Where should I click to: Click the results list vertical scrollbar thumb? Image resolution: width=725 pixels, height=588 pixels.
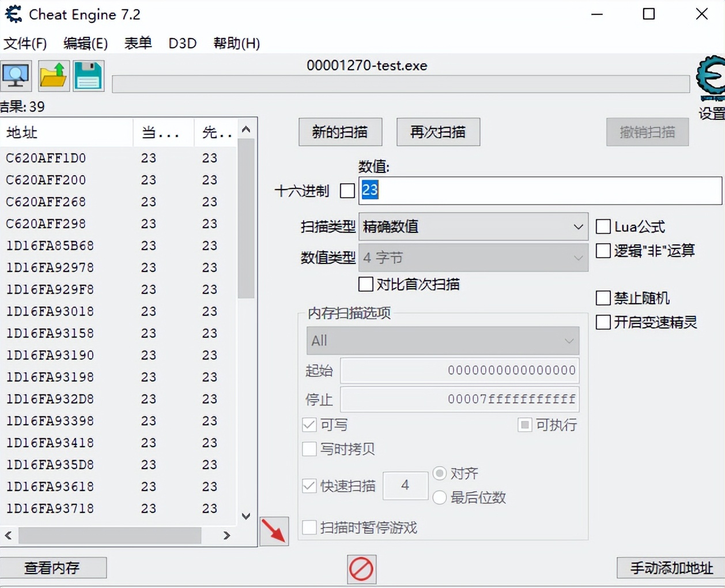(x=246, y=218)
